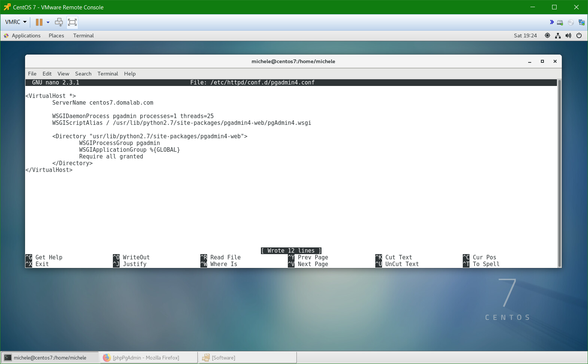Open the VMRC dropdown menu
The image size is (588, 364).
(16, 22)
